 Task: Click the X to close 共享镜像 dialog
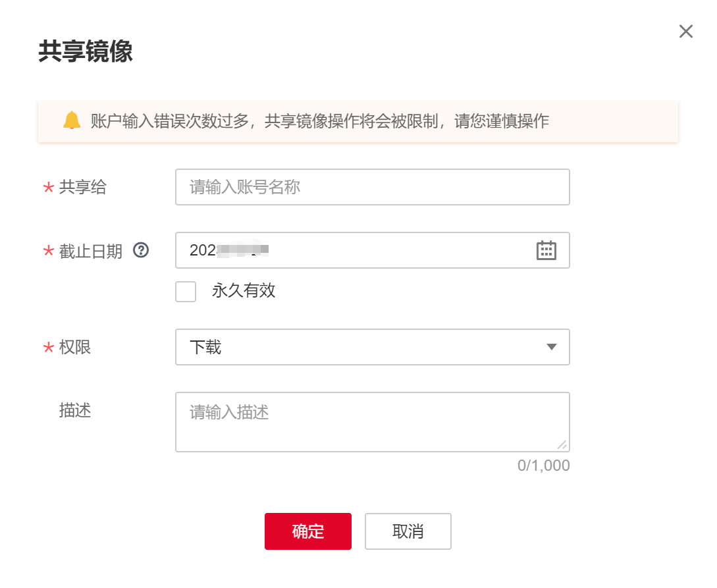pos(685,31)
